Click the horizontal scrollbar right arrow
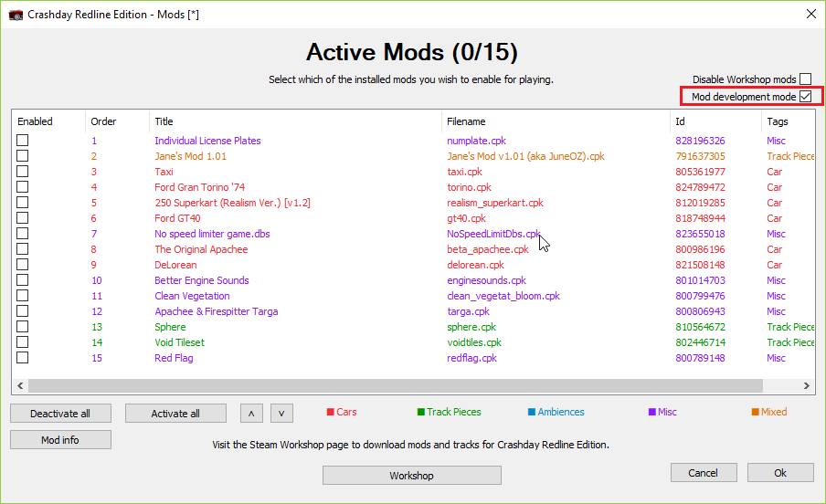This screenshot has height=504, width=826. click(x=807, y=385)
